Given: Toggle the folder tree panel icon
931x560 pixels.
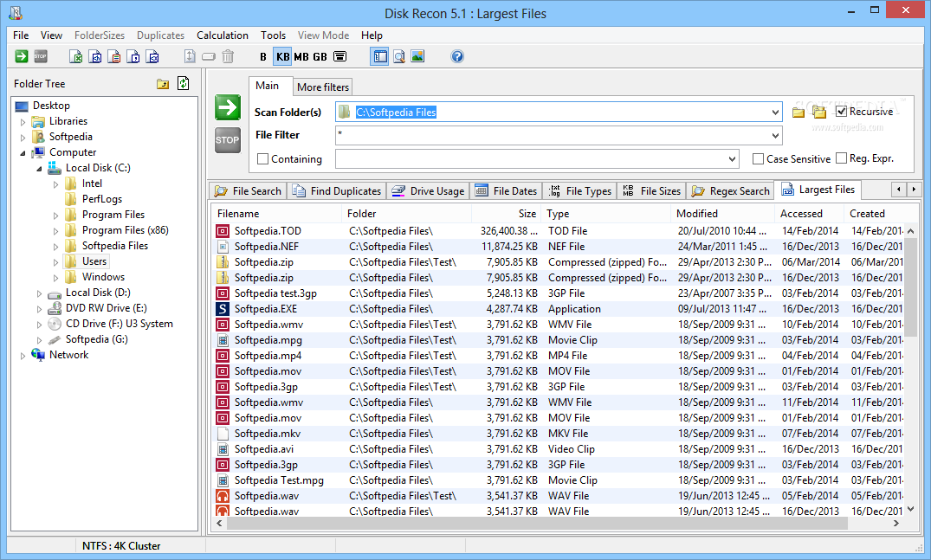Looking at the screenshot, I should (379, 56).
